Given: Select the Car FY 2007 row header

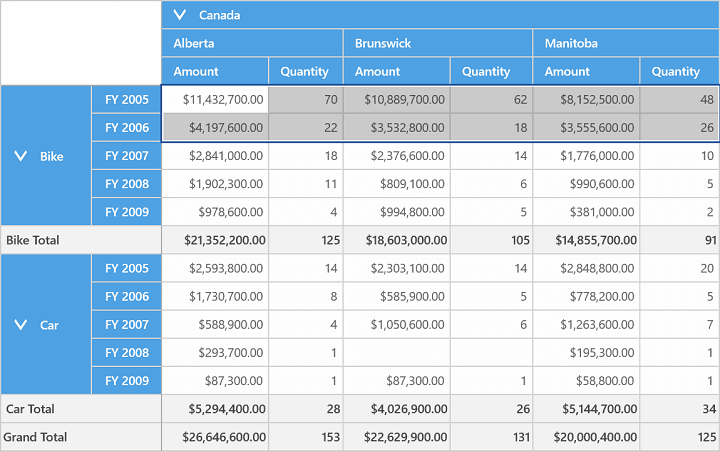Looking at the screenshot, I should pyautogui.click(x=127, y=325).
